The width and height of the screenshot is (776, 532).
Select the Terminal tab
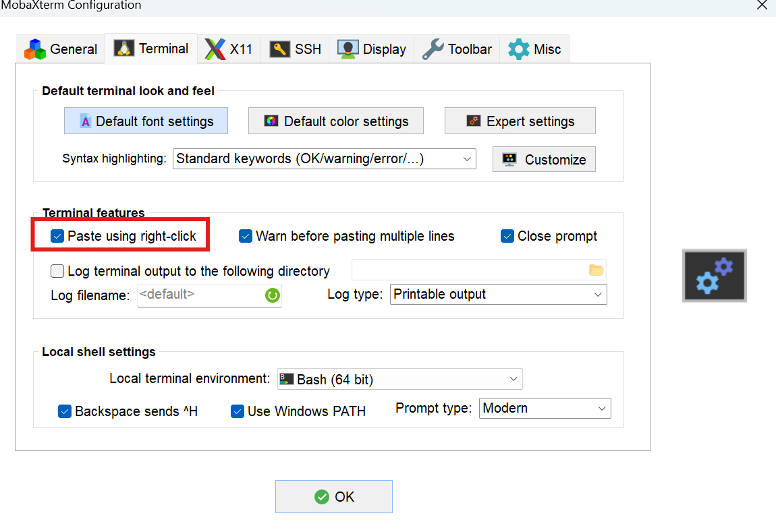[x=151, y=49]
